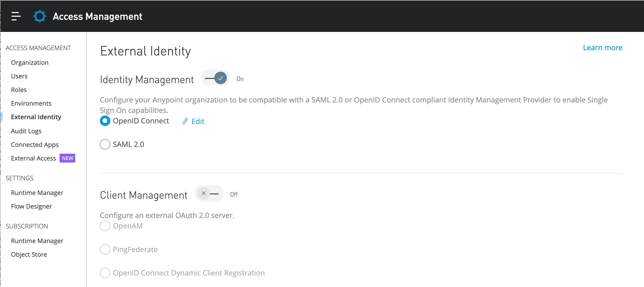Turn off the Identity Management toggle
The height and width of the screenshot is (287, 644).
click(x=215, y=78)
